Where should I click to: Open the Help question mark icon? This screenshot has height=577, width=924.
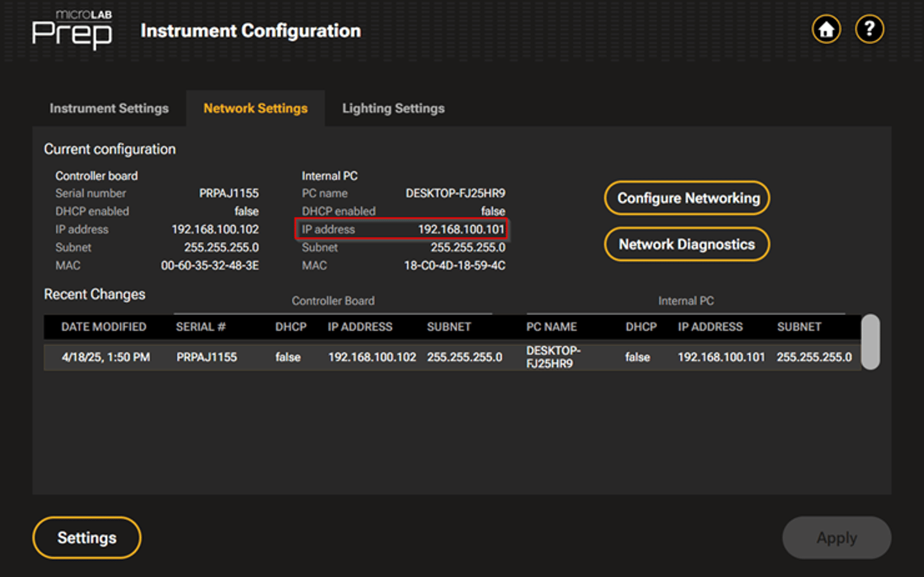coord(869,30)
